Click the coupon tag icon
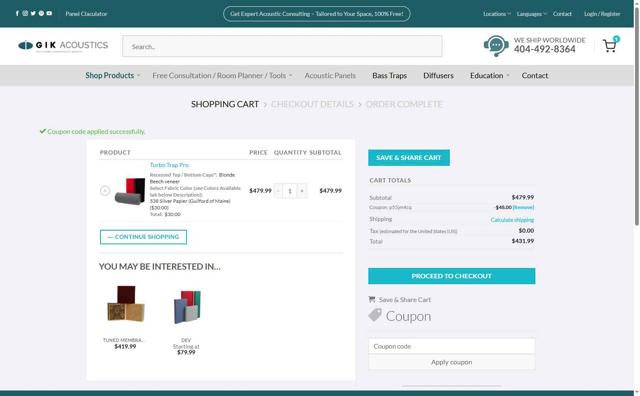The image size is (640, 396). pyautogui.click(x=375, y=315)
